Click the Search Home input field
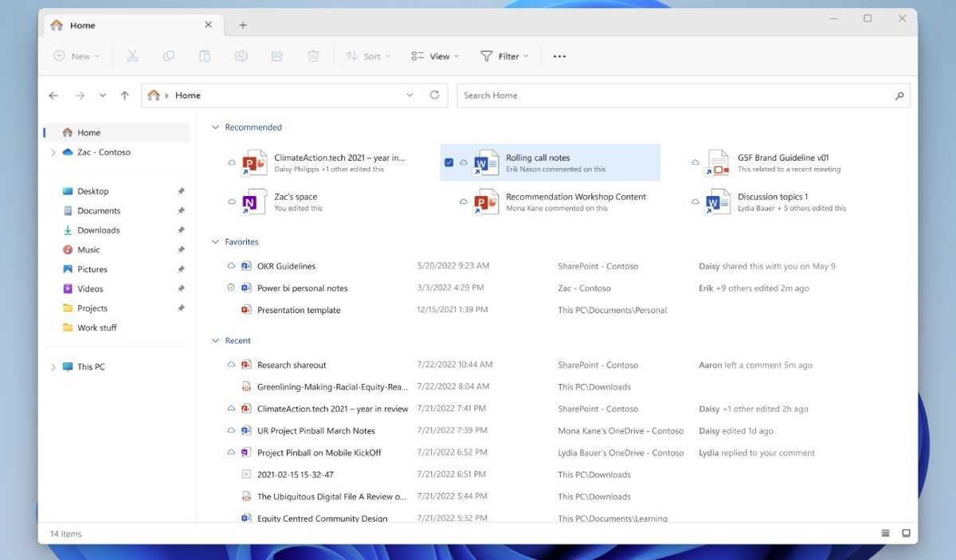 pyautogui.click(x=676, y=96)
